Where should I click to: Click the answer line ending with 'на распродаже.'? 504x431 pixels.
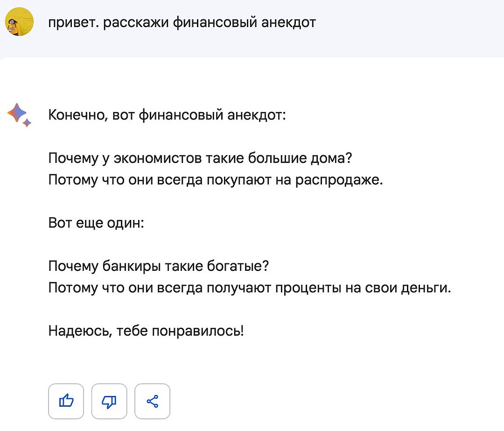(216, 179)
